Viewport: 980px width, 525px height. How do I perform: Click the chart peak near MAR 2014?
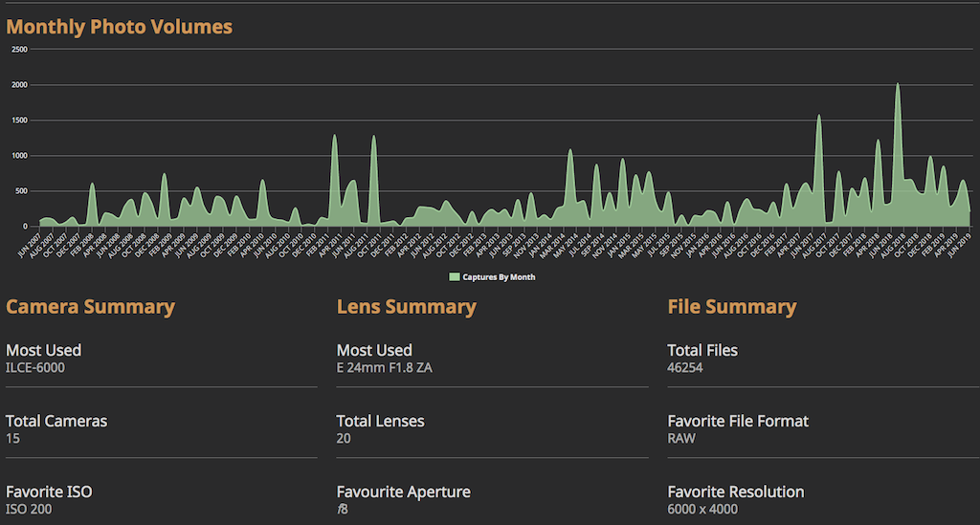click(570, 151)
